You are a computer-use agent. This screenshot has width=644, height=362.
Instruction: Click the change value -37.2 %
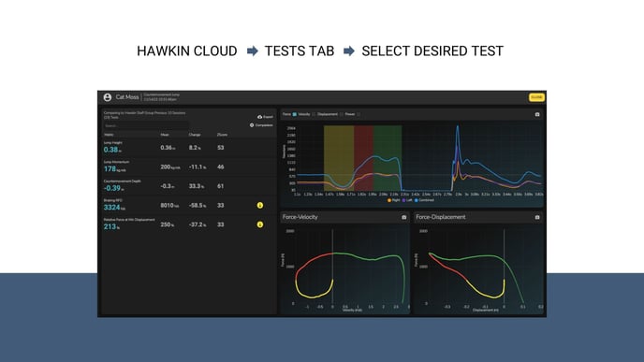[198, 224]
